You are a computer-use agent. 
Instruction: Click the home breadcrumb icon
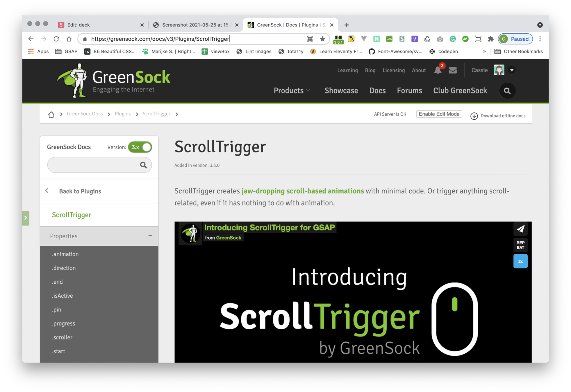tap(51, 114)
